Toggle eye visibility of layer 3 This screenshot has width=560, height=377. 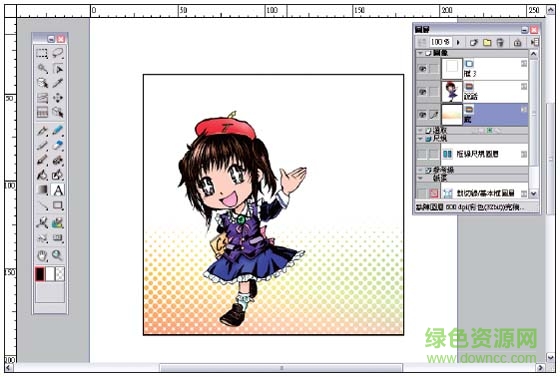coord(422,69)
